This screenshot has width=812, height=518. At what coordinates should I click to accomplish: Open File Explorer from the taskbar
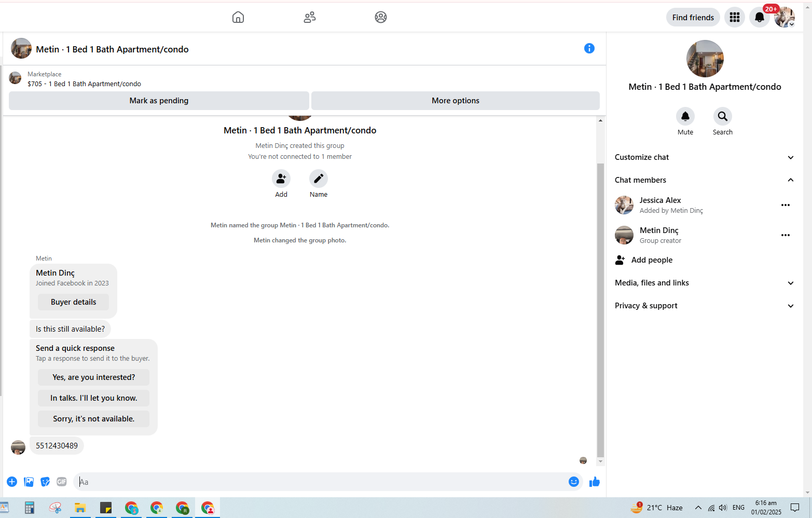click(80, 508)
